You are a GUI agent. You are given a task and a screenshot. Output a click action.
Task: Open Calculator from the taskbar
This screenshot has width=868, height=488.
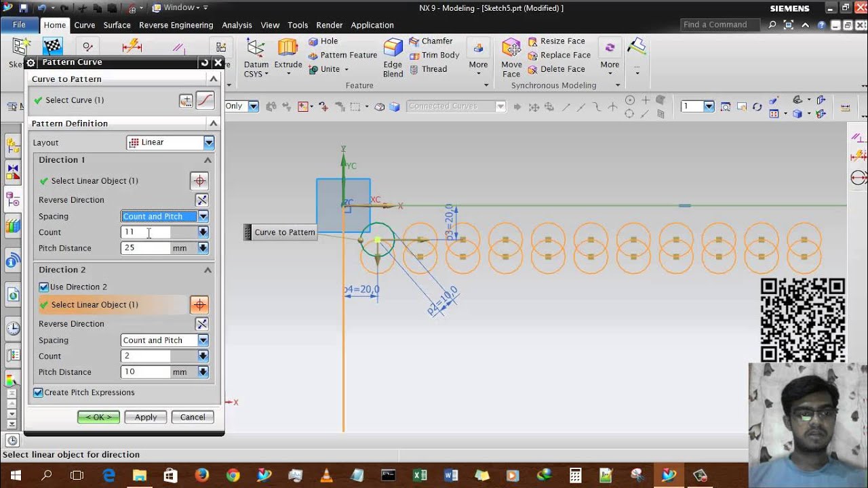(x=575, y=475)
